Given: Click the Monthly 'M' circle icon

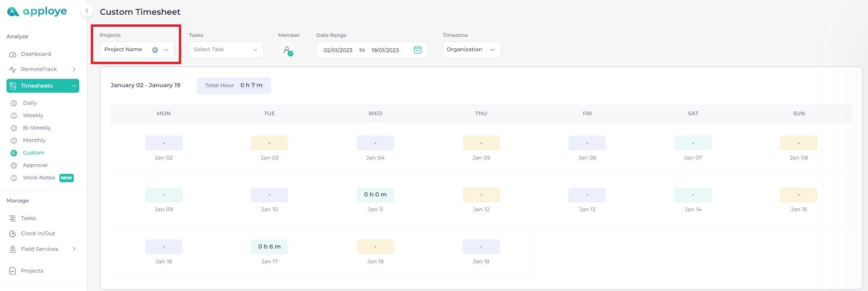Looking at the screenshot, I should click(14, 141).
